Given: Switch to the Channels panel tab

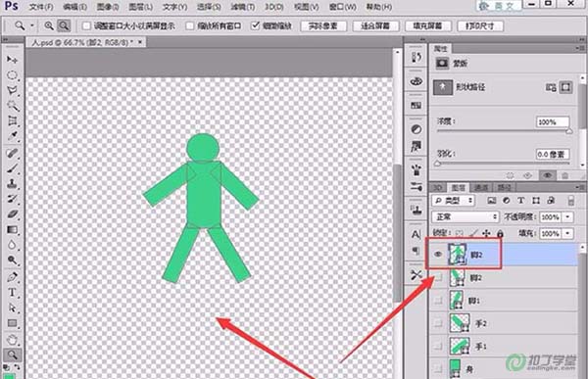Looking at the screenshot, I should point(481,187).
